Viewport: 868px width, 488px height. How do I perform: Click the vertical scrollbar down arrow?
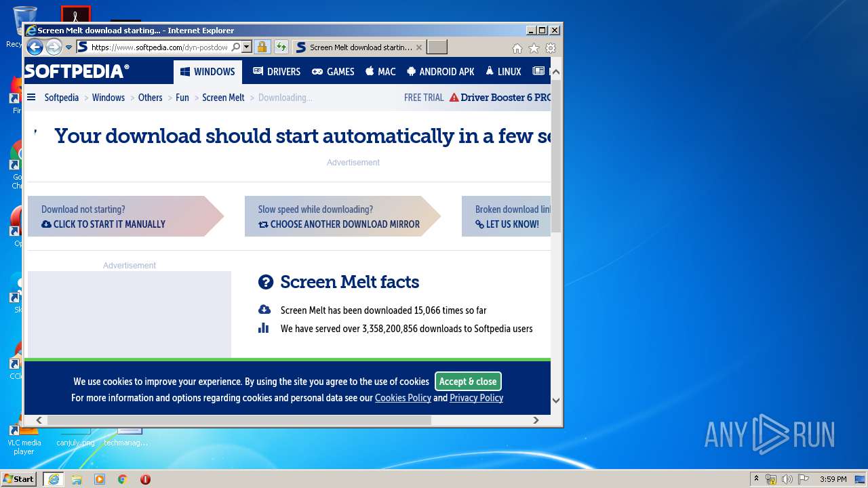tap(556, 400)
